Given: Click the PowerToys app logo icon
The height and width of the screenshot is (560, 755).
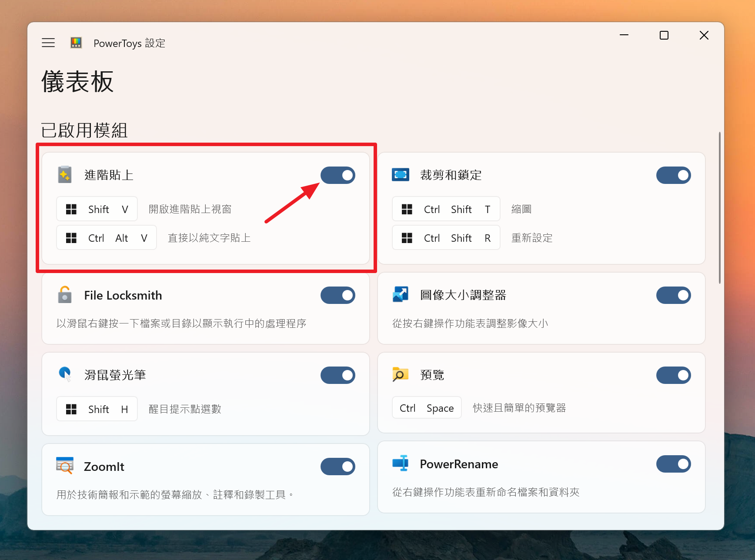Looking at the screenshot, I should tap(76, 43).
